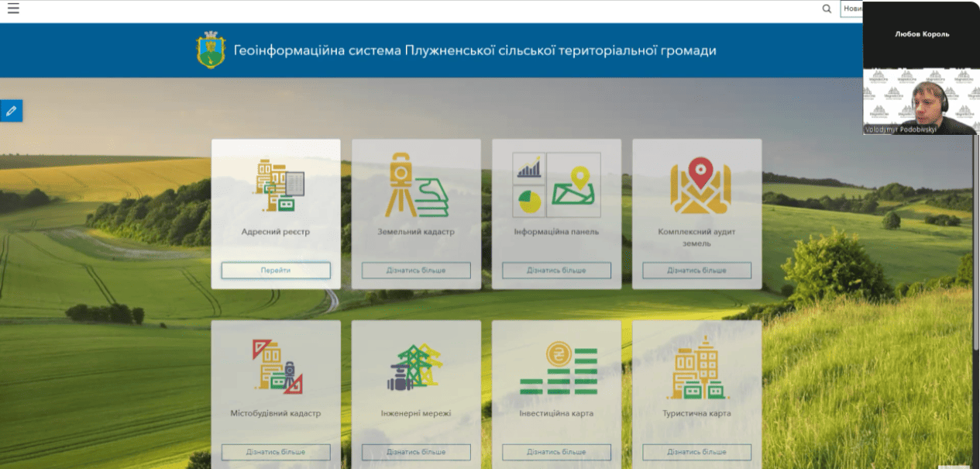
Task: Click the Інформаційна панель dashboard icon
Action: 556,185
